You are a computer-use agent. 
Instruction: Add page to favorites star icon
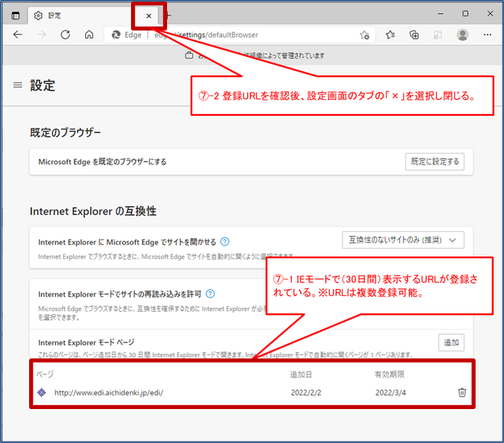pos(365,35)
